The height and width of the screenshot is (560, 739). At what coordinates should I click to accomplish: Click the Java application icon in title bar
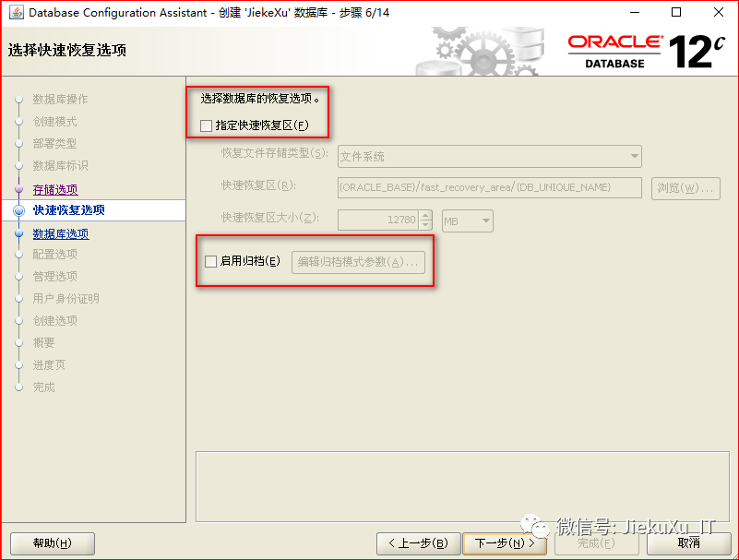click(16, 12)
